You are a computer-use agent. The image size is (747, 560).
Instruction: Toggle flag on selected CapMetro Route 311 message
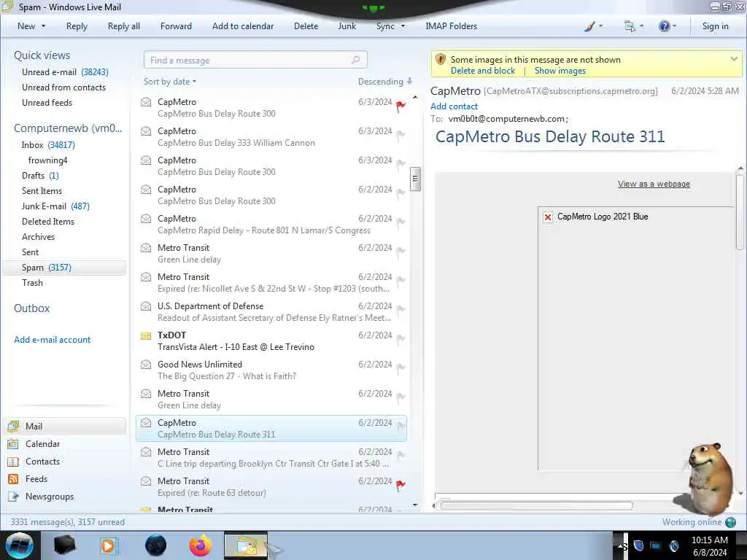pos(400,427)
